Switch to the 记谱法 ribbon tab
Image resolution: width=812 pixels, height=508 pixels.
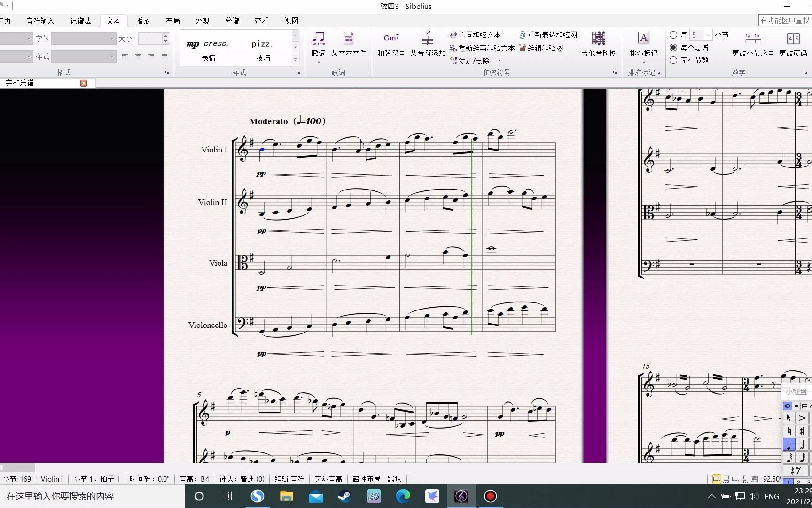81,21
